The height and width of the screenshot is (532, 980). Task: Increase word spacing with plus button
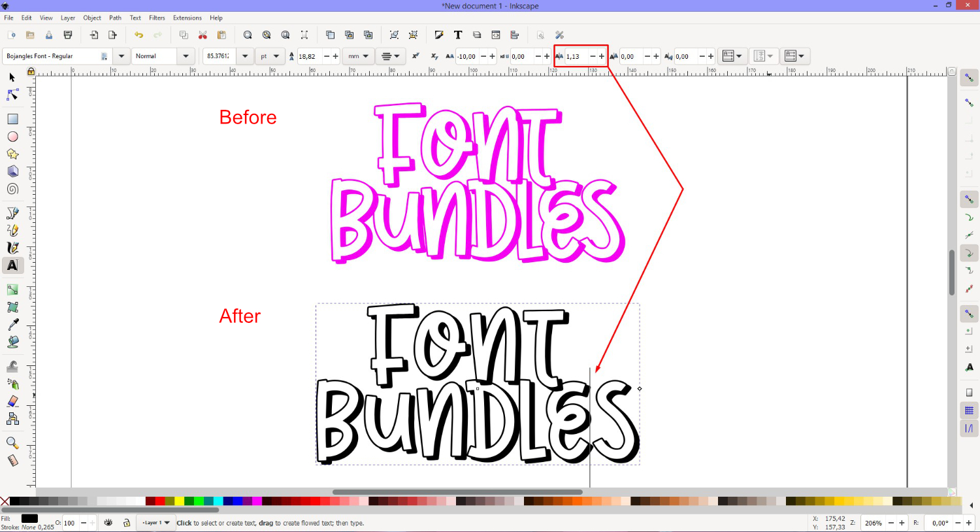click(x=547, y=56)
